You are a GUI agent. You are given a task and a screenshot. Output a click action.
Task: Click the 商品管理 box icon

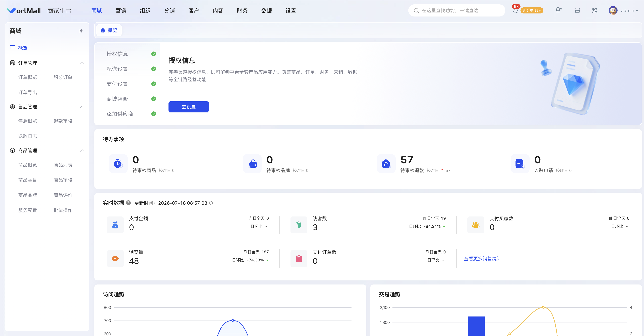click(12, 150)
